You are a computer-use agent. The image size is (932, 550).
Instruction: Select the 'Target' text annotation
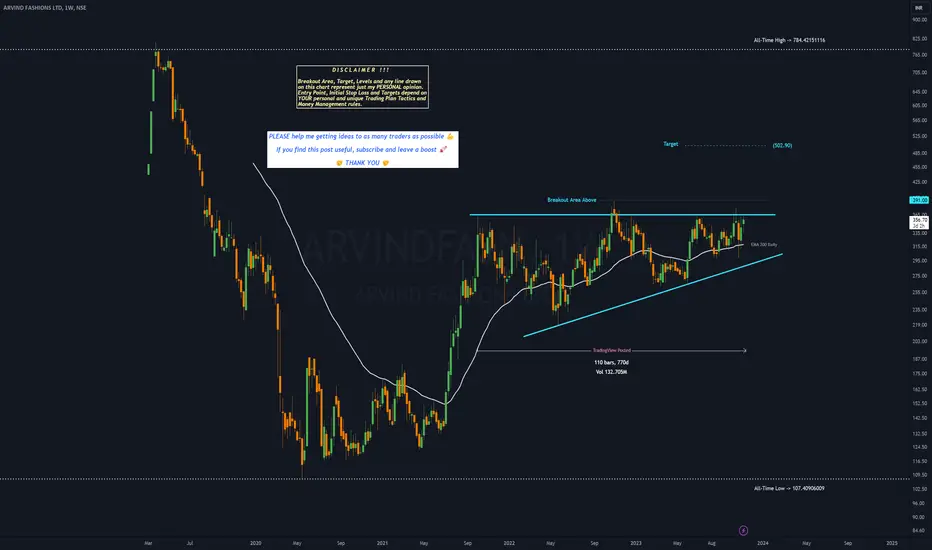point(670,144)
